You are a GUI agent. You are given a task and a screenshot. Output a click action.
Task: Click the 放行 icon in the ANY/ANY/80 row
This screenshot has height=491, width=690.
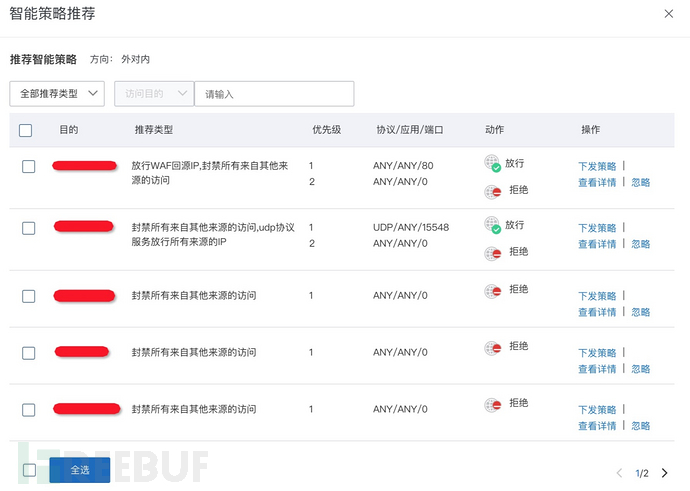[x=492, y=163]
